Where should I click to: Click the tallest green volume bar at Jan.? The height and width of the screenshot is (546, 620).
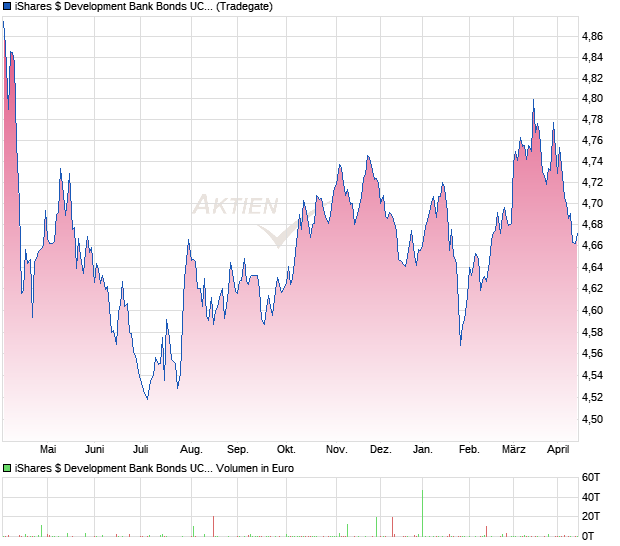[x=422, y=513]
